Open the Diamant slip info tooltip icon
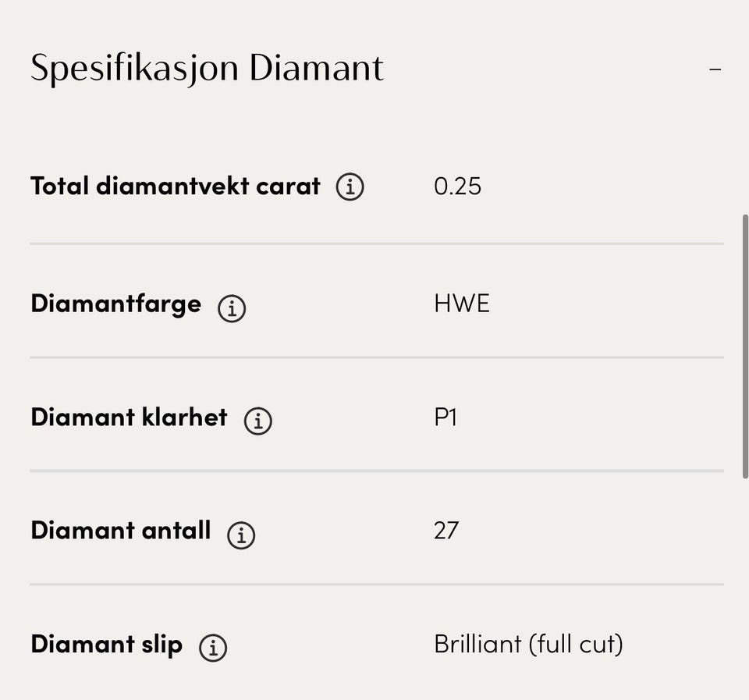Screen dimensions: 749x700 (213, 648)
